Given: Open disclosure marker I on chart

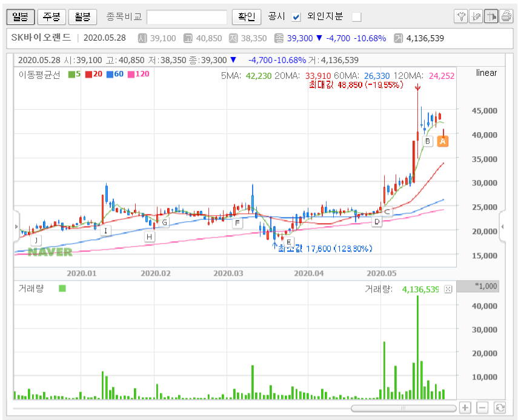Looking at the screenshot, I should (x=105, y=231).
